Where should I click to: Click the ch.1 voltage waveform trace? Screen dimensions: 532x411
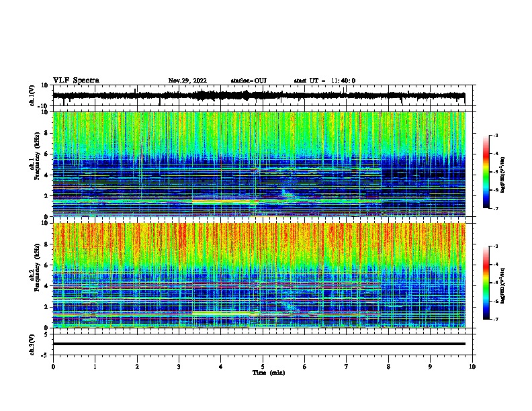click(x=259, y=95)
